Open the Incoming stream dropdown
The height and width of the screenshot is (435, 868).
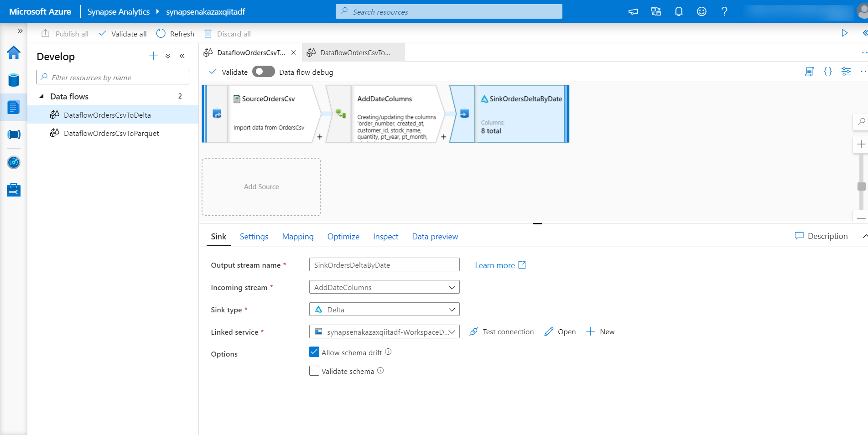(385, 287)
